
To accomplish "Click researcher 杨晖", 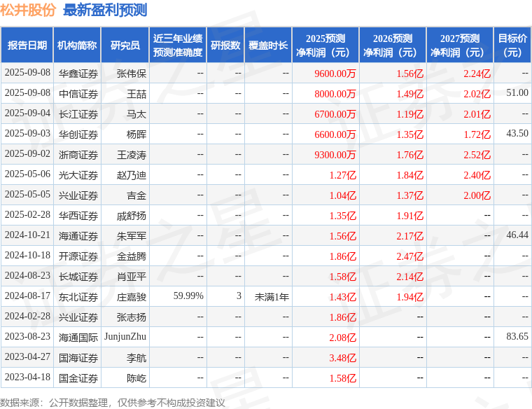I will (x=136, y=134).
